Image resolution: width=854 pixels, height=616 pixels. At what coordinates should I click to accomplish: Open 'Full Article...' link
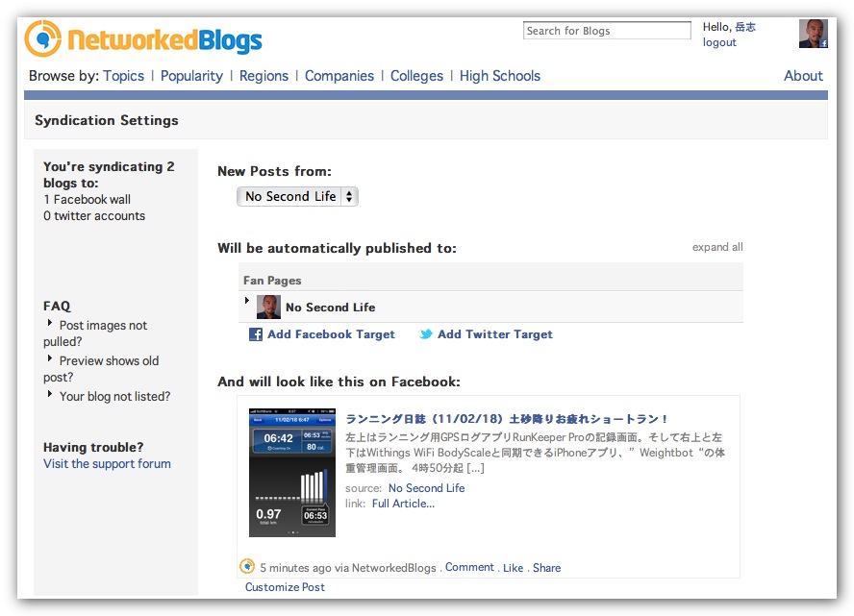click(x=403, y=504)
